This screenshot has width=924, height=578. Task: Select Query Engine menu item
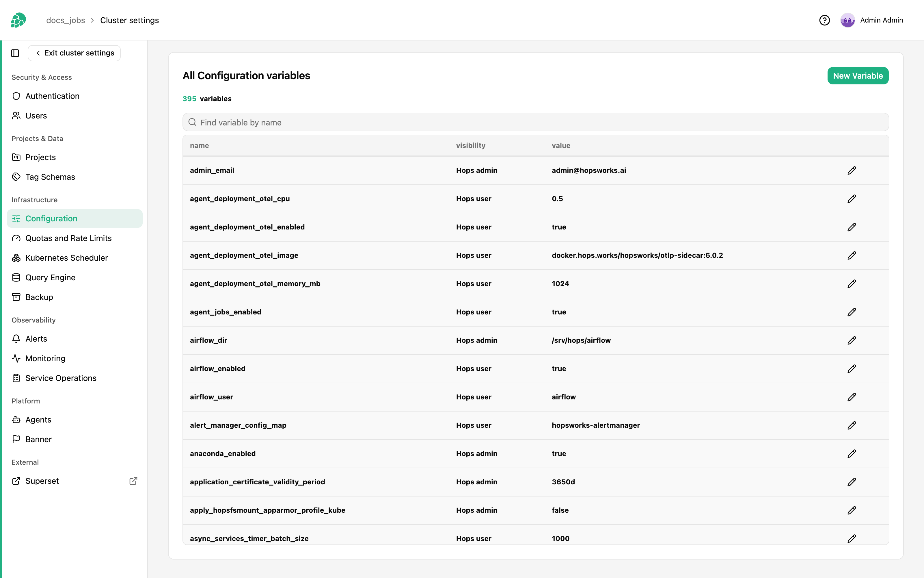click(x=75, y=277)
